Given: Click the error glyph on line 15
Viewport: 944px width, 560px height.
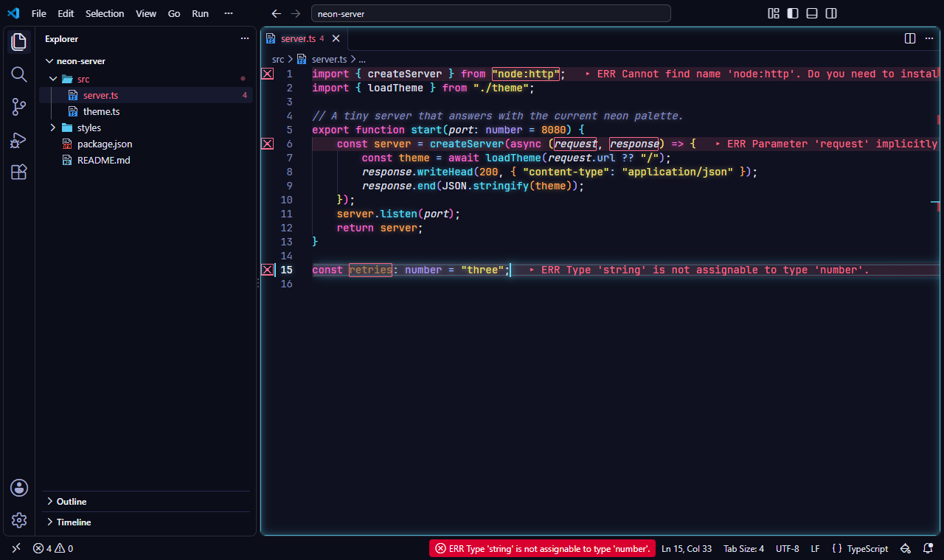Looking at the screenshot, I should (x=267, y=270).
